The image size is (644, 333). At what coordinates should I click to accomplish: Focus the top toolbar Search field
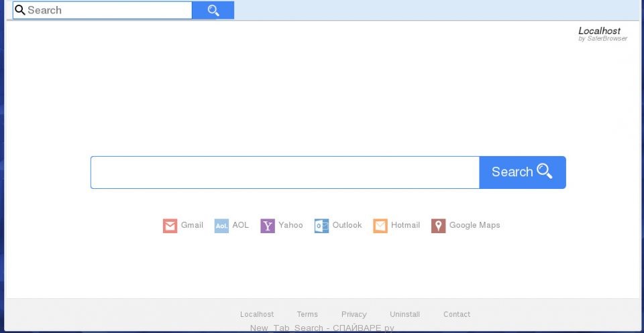pos(102,10)
